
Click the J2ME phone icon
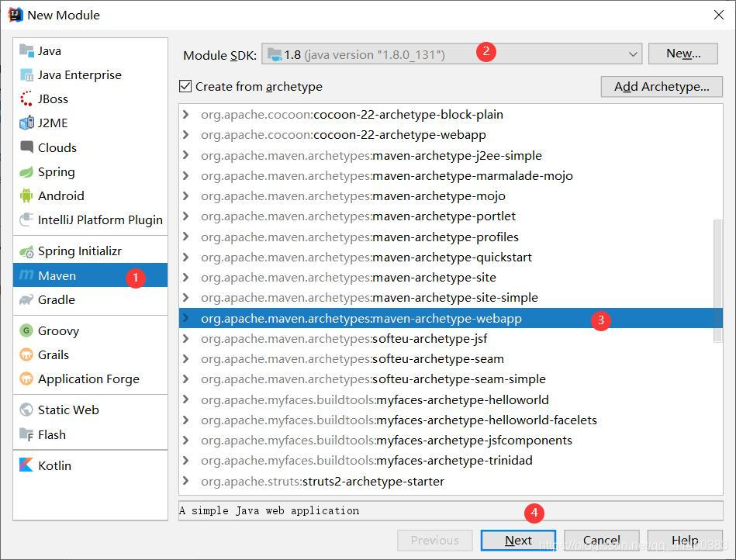point(26,123)
